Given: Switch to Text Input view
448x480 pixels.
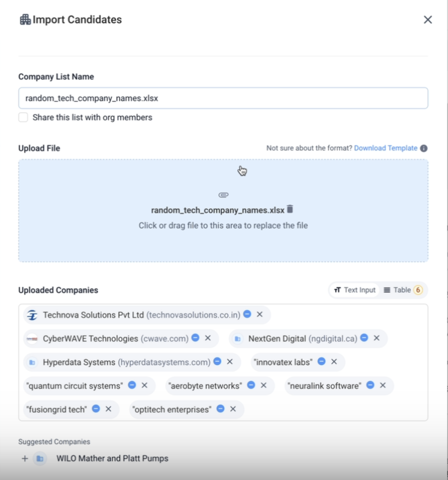Looking at the screenshot, I should [x=355, y=290].
